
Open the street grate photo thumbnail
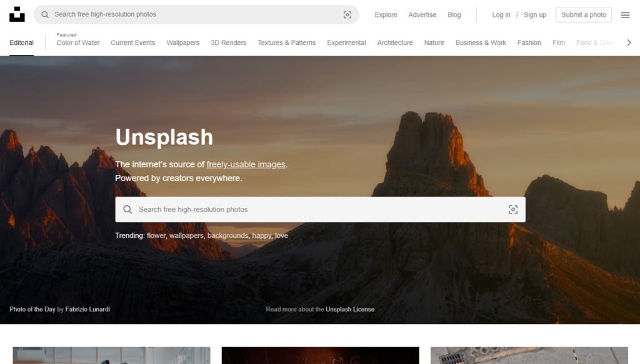pos(529,355)
